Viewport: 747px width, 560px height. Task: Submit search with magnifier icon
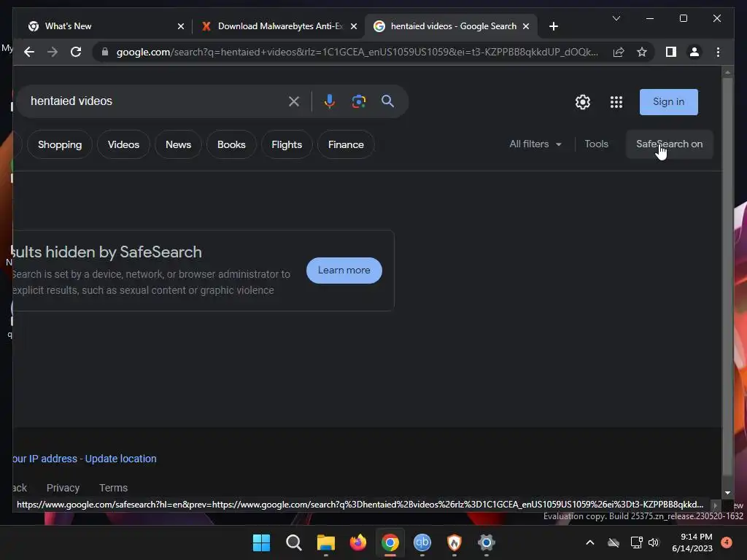coord(388,101)
